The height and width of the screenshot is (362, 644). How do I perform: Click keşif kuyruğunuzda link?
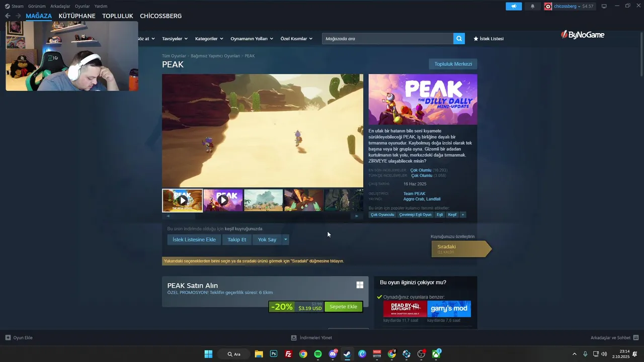(244, 229)
